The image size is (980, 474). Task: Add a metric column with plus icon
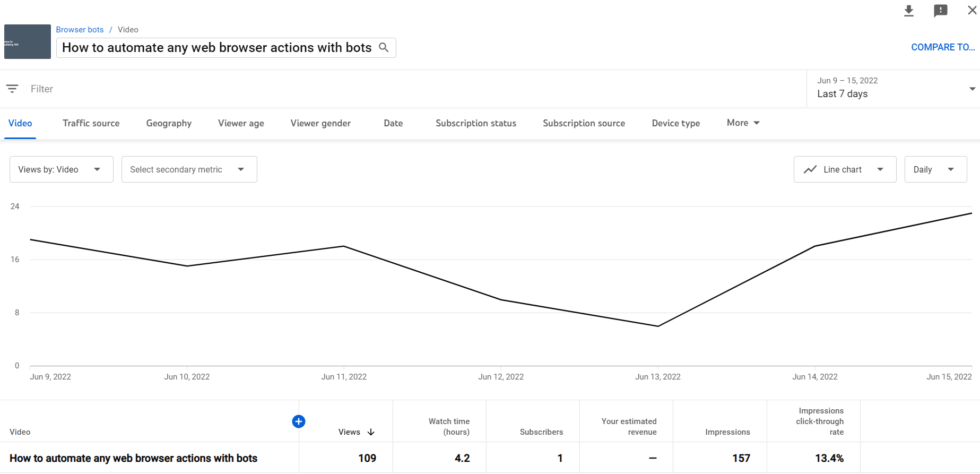[299, 421]
